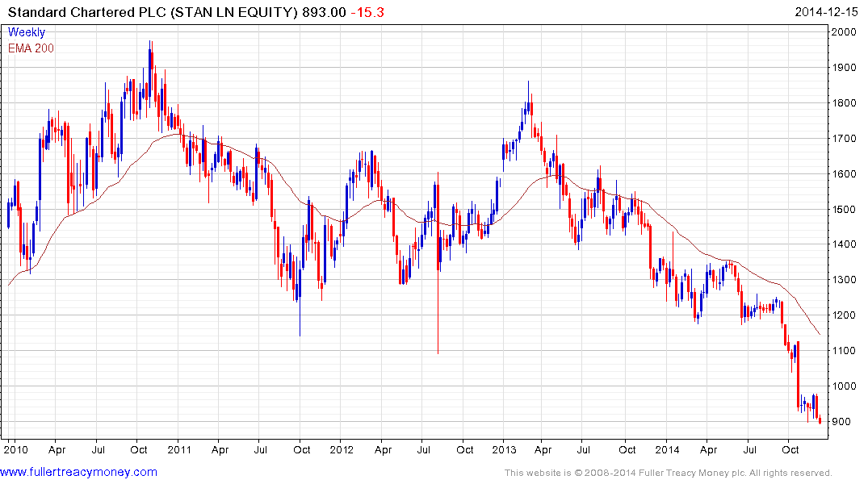The height and width of the screenshot is (484, 868).
Task: Click the 1400 price axis label
Action: point(845,244)
